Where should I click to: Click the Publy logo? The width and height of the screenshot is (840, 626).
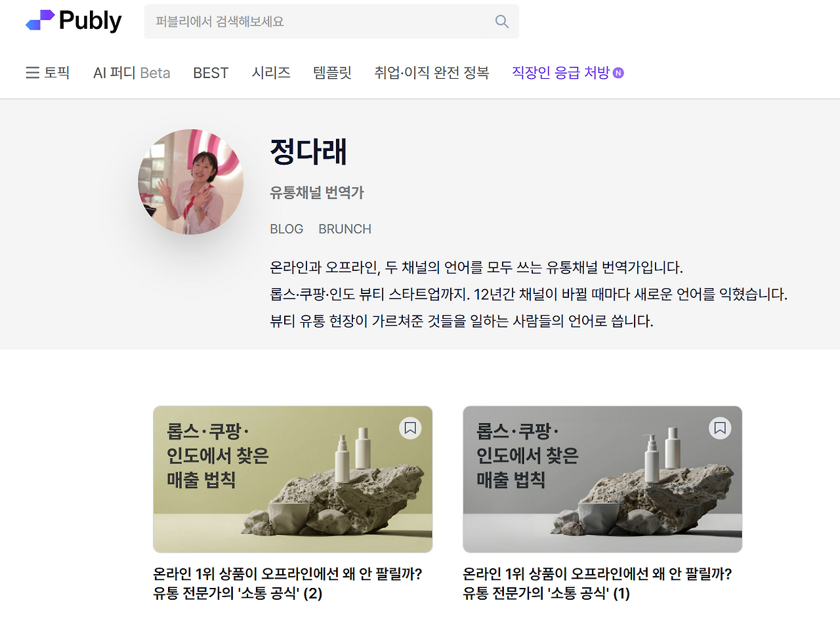tap(73, 20)
